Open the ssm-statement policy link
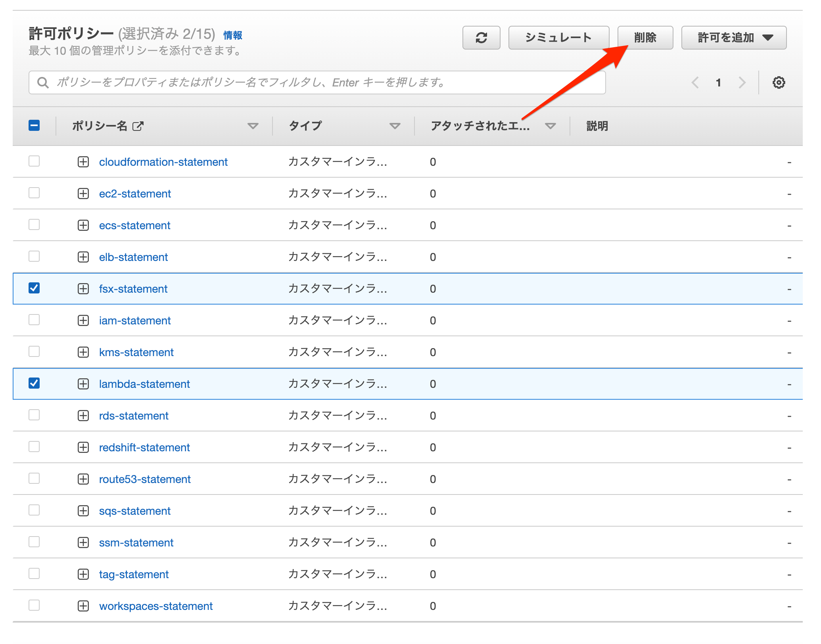The height and width of the screenshot is (644, 821). tap(136, 542)
